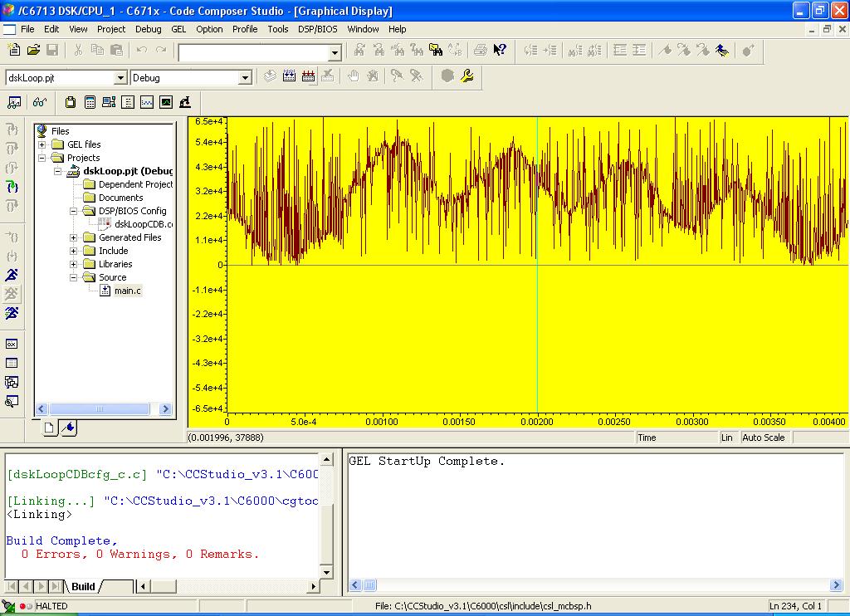This screenshot has width=850, height=616.
Task: Open the Debug configuration dropdown
Action: [246, 76]
